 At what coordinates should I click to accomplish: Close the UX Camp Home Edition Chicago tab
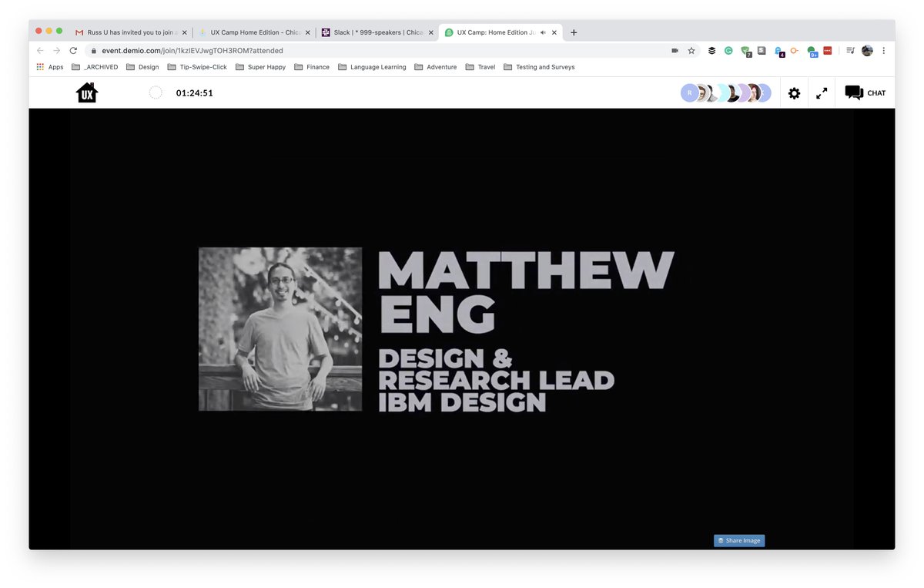tap(307, 32)
